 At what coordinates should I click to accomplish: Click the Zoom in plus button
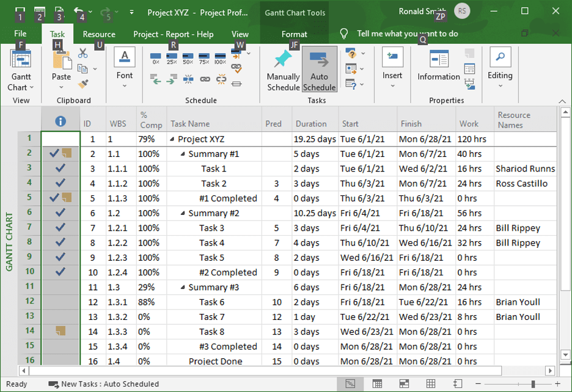pos(557,383)
